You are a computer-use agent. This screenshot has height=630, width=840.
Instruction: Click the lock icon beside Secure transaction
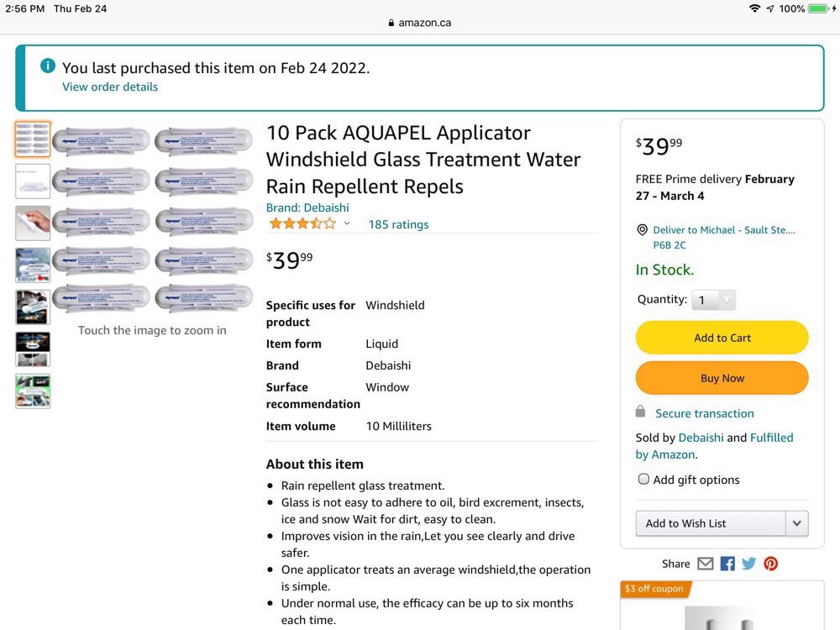pyautogui.click(x=641, y=412)
